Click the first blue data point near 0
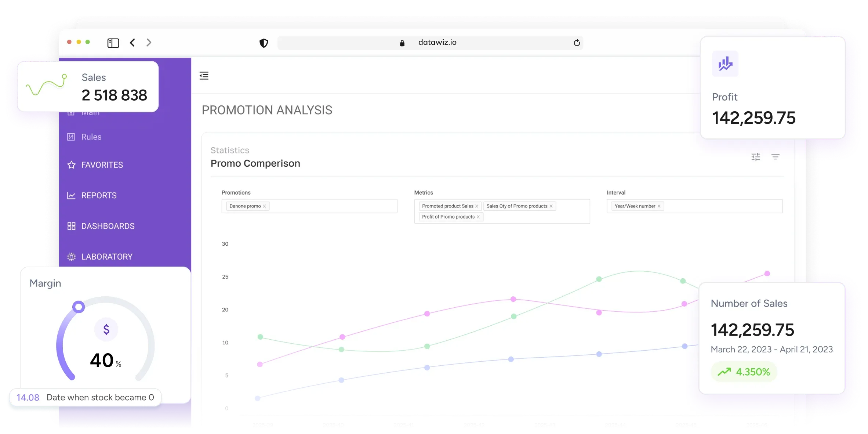The image size is (868, 434). coord(258,398)
